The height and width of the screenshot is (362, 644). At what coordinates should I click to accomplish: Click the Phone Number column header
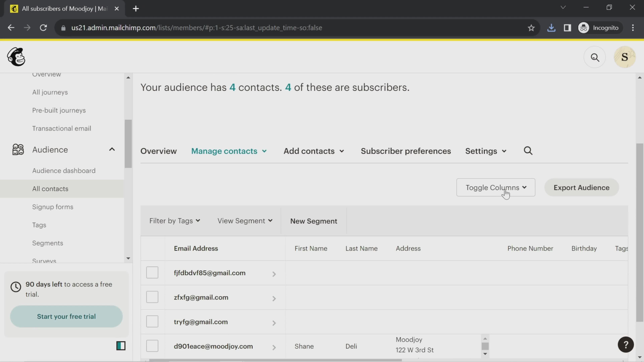(530, 248)
